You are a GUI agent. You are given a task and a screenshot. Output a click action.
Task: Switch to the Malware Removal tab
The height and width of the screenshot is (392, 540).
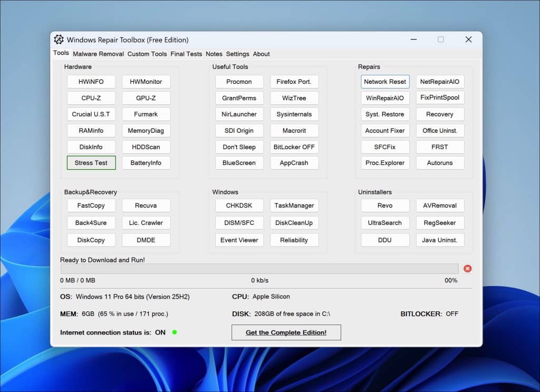pyautogui.click(x=98, y=54)
